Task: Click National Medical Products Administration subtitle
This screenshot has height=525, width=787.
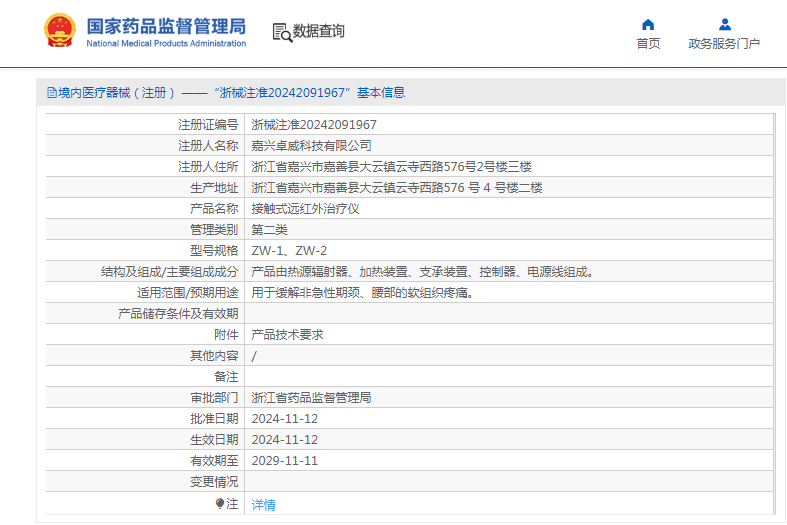Action: click(x=166, y=44)
